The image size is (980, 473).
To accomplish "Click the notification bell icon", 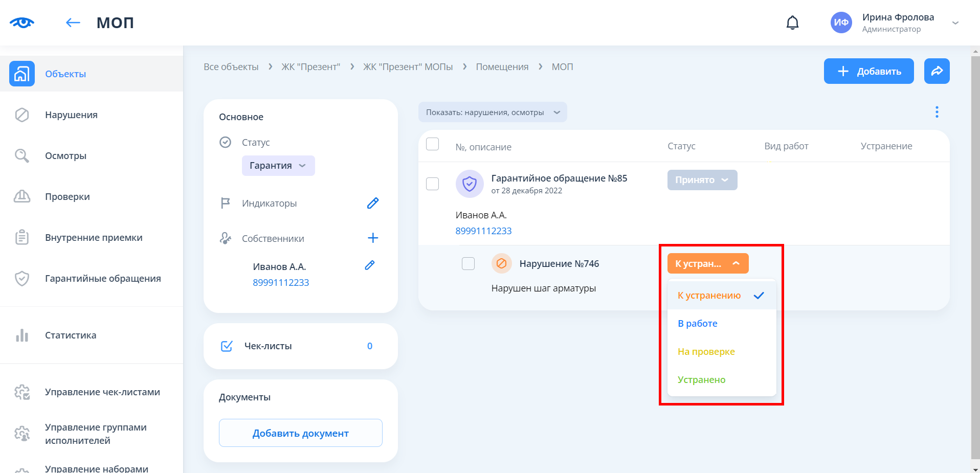I will (792, 23).
